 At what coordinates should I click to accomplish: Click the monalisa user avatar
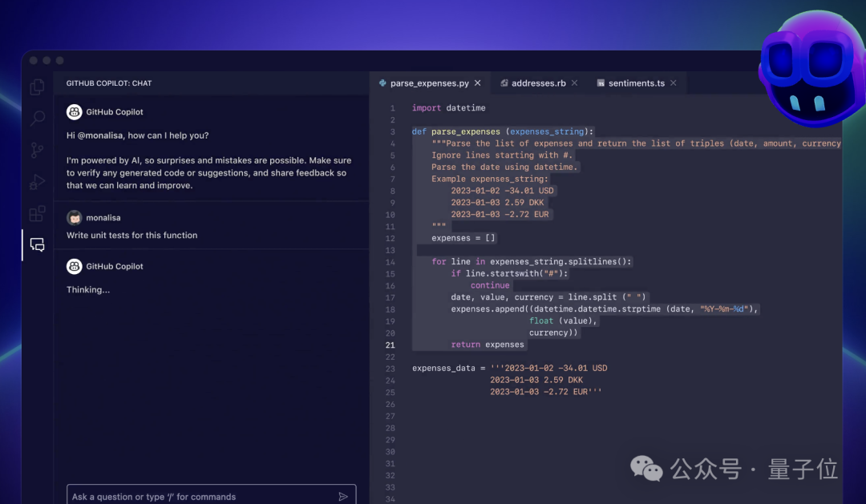point(75,218)
